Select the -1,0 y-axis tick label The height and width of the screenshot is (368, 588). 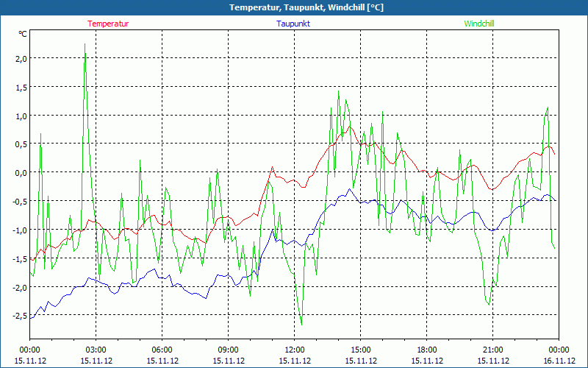coord(19,230)
